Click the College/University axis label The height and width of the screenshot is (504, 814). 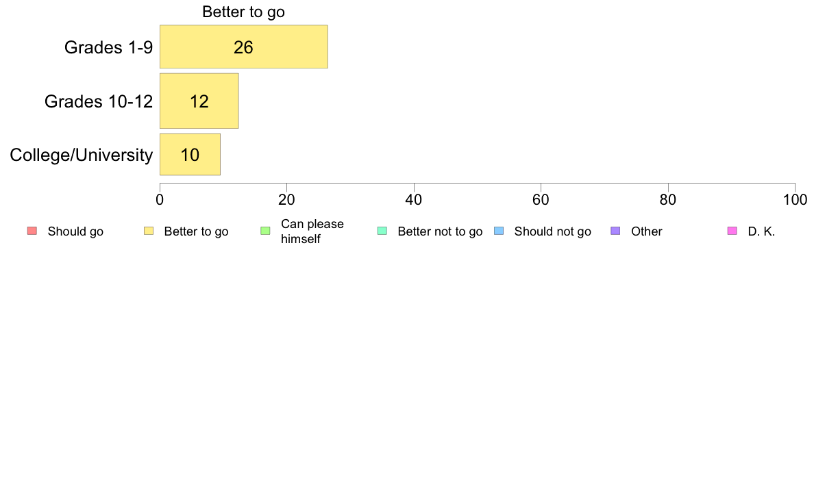(x=82, y=155)
